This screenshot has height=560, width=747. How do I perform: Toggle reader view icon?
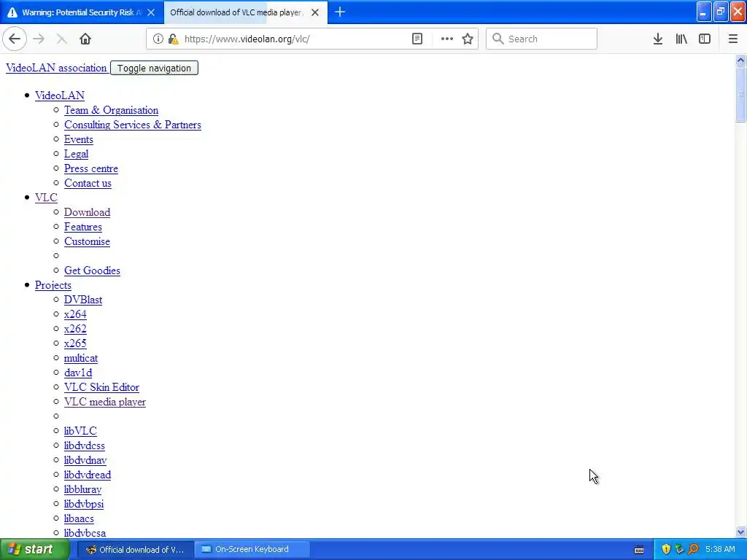click(x=417, y=39)
